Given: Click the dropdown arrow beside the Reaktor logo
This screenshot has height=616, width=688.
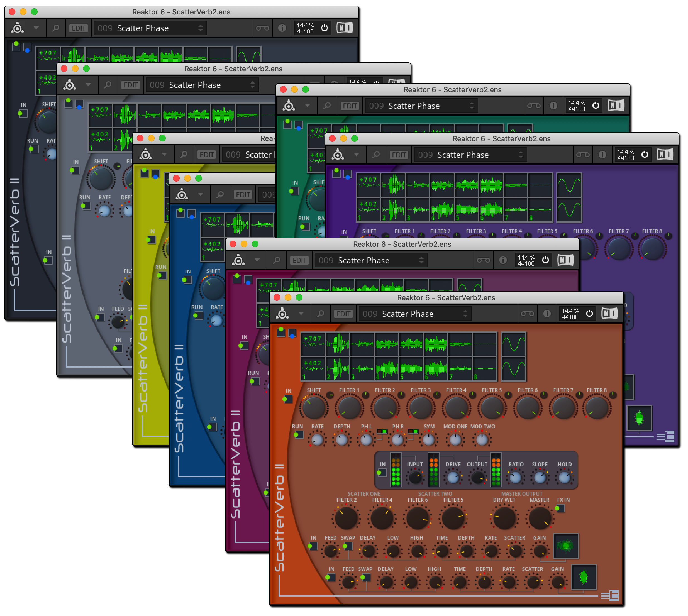Looking at the screenshot, I should tap(301, 314).
